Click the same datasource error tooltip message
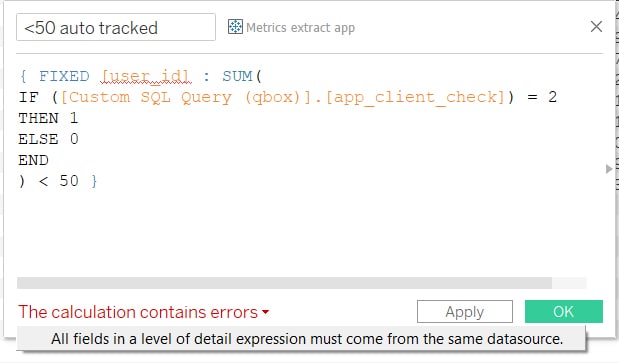The image size is (619, 363). pos(307,339)
